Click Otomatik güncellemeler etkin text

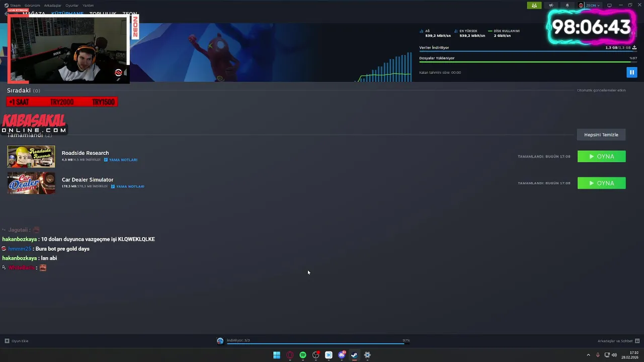[601, 90]
